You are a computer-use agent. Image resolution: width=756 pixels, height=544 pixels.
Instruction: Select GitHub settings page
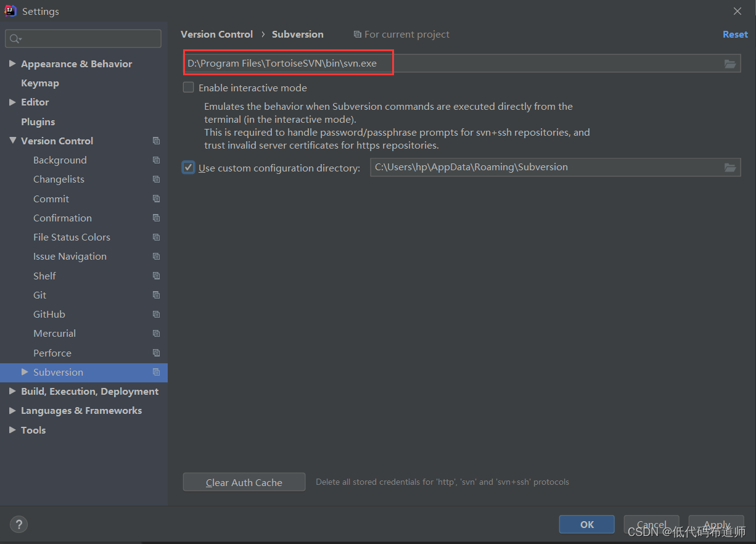pos(49,314)
